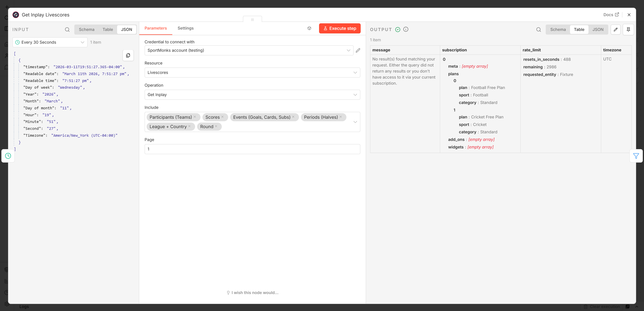Open the Resource dropdown showing Livescores
644x311 pixels.
click(252, 73)
